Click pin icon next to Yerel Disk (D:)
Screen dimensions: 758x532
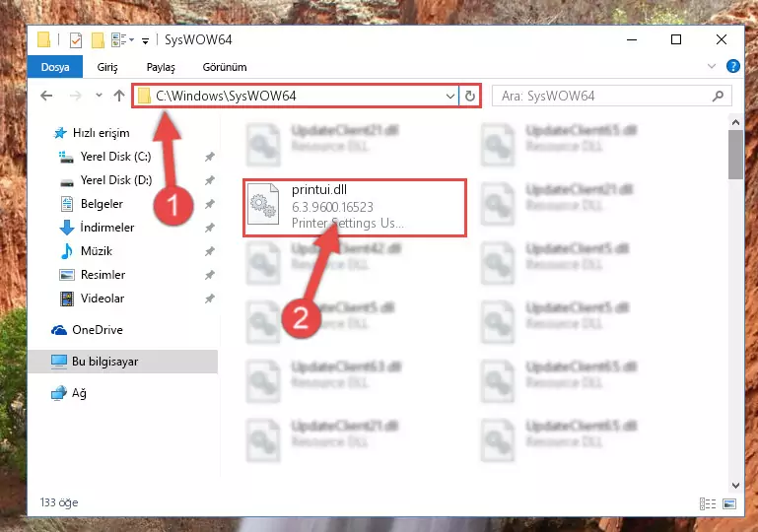209,180
